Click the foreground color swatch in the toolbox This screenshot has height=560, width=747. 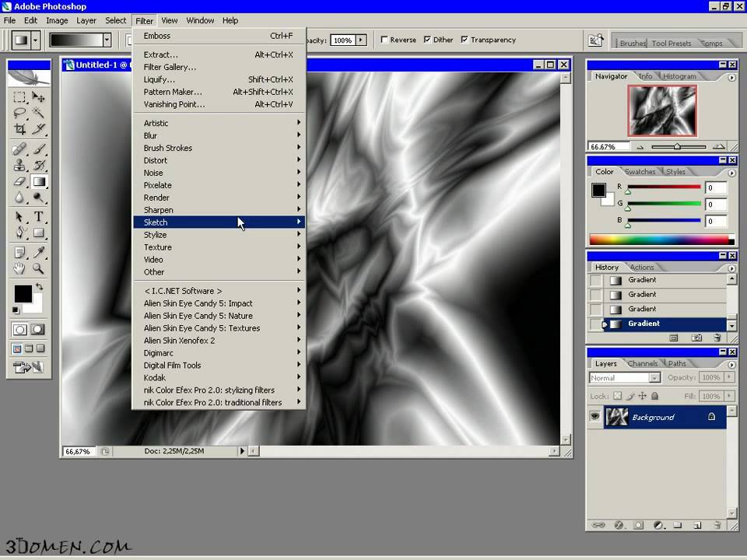(23, 294)
